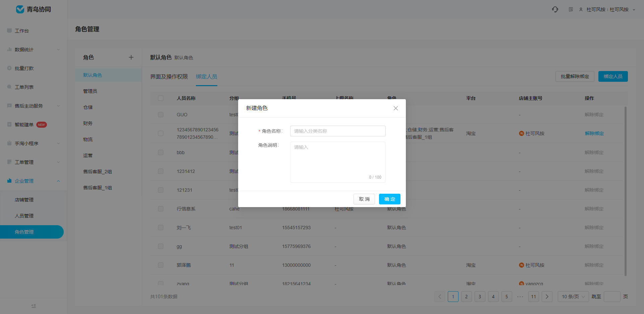Click the 工单列表 search icon
The height and width of the screenshot is (314, 644).
pyautogui.click(x=9, y=87)
